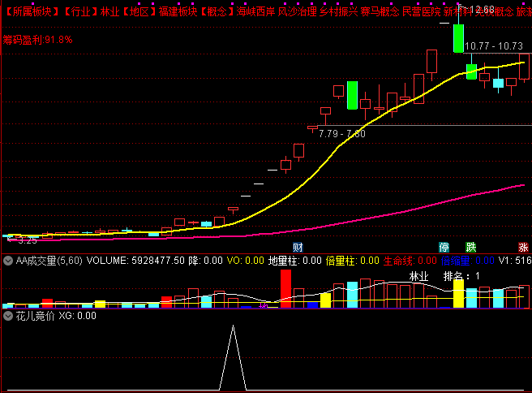Click the red 生命线: 0.00 value
Image resolution: width=532 pixels, height=393 pixels.
point(410,261)
